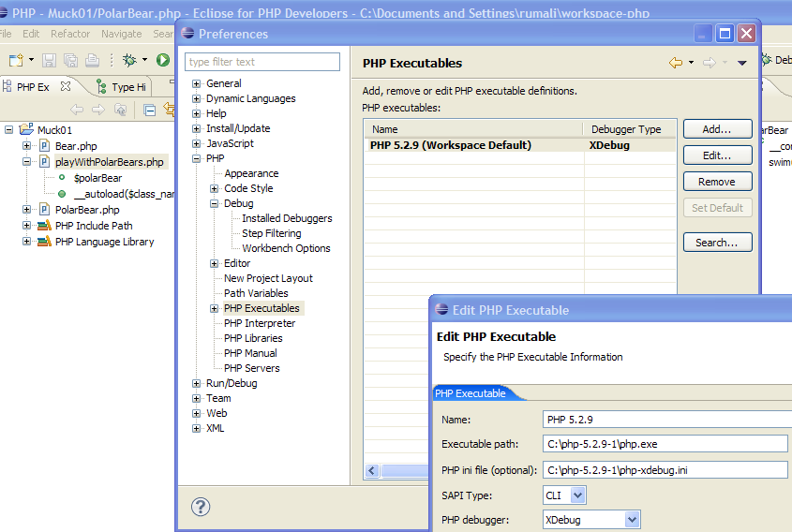This screenshot has height=532, width=792.
Task: Click the Preferences back navigation arrow
Action: (676, 63)
